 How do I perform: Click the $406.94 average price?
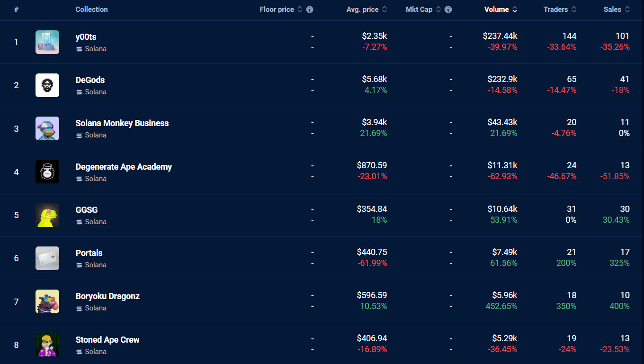[x=372, y=338]
